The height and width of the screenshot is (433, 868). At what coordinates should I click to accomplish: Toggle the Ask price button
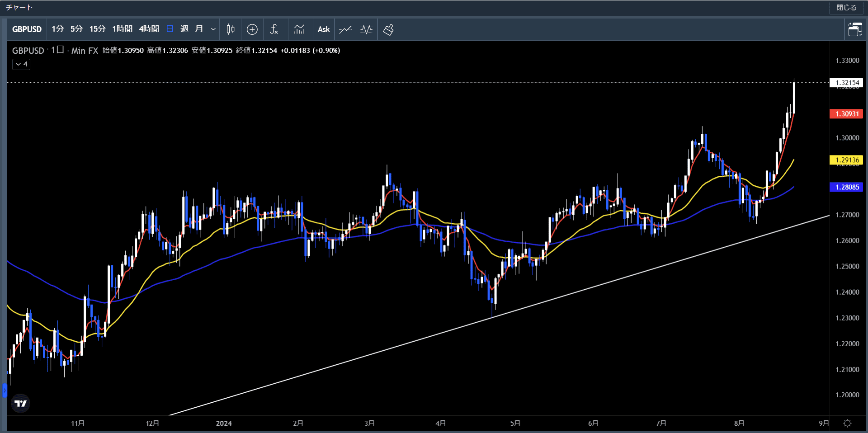[324, 29]
